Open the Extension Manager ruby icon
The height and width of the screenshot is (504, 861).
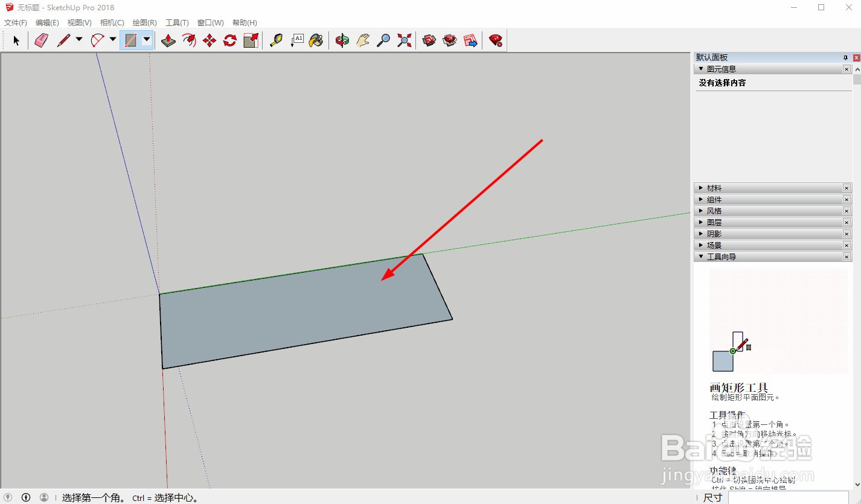click(496, 40)
